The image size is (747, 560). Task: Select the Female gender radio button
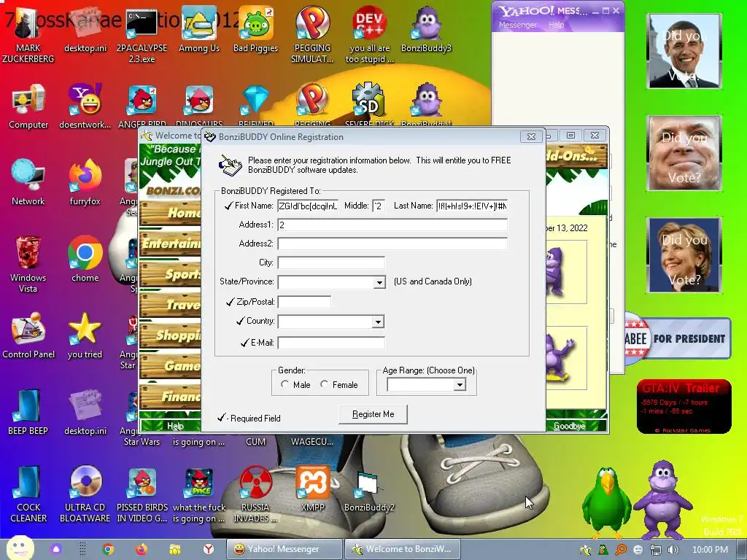(325, 384)
